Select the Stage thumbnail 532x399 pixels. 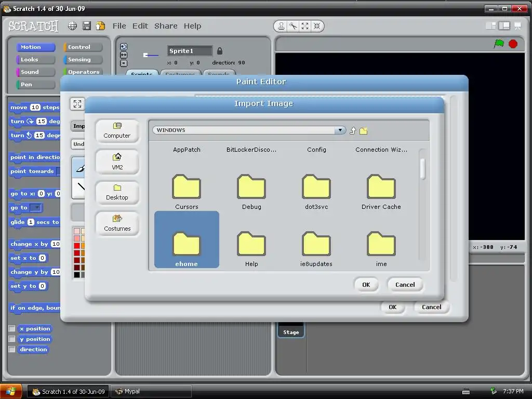[291, 329]
